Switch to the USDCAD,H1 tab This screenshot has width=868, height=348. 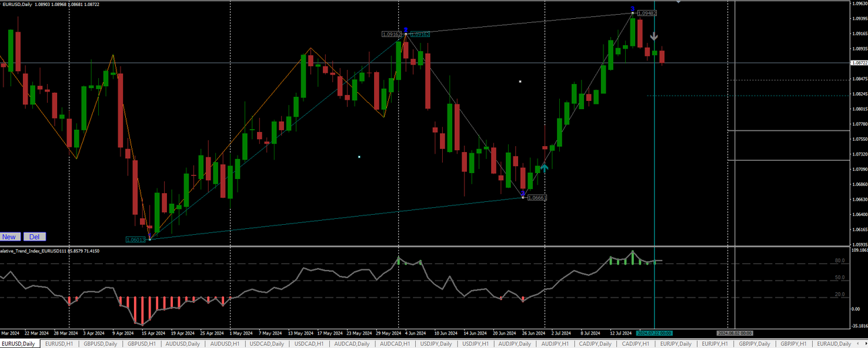click(310, 344)
